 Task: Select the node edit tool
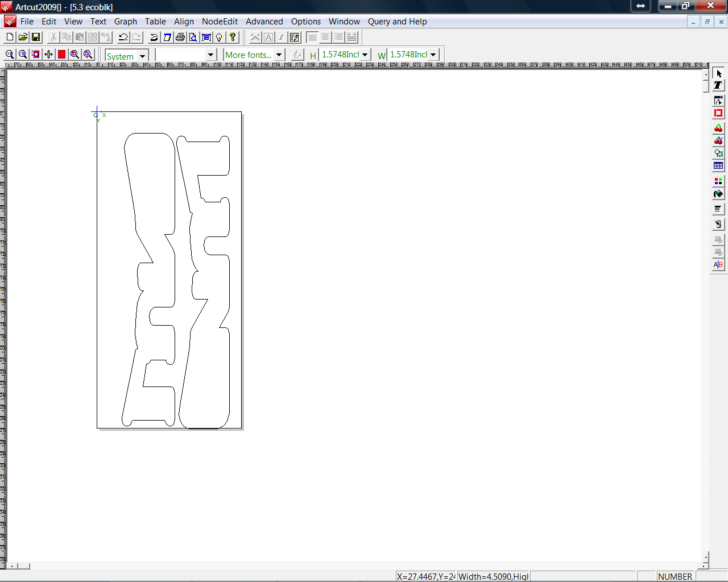pyautogui.click(x=718, y=101)
